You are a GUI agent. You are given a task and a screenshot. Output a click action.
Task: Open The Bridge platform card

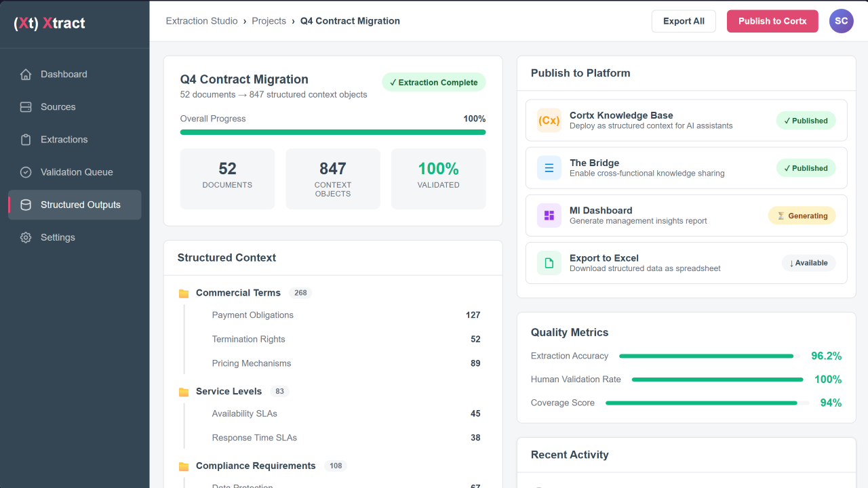pyautogui.click(x=686, y=168)
